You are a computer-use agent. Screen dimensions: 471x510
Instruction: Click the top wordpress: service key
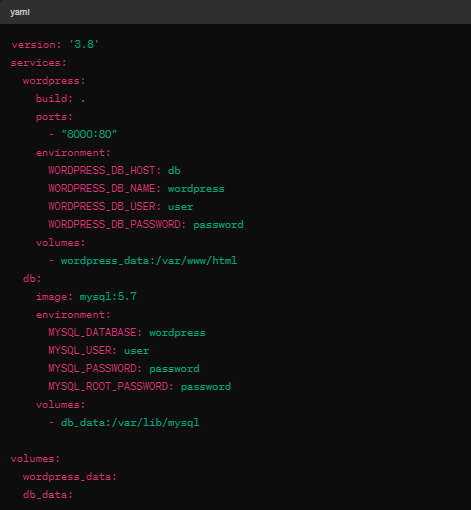coord(54,81)
